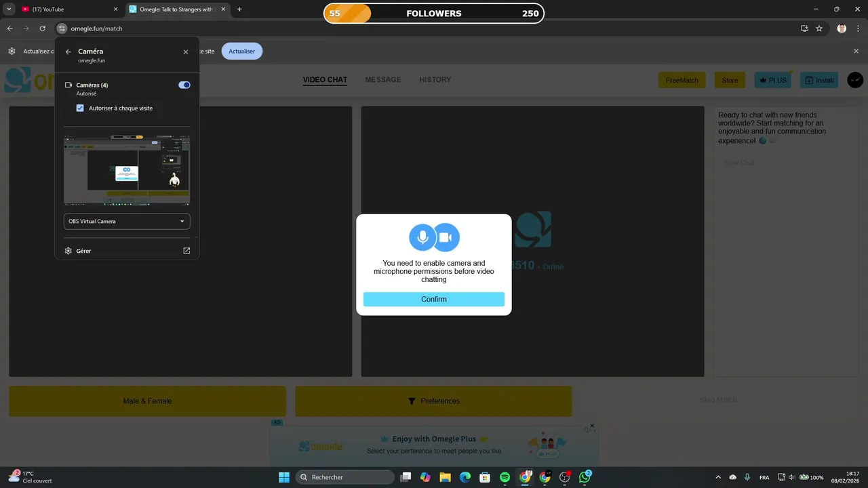The width and height of the screenshot is (868, 488).
Task: Switch to the VIDEO CHAT tab
Action: [325, 80]
